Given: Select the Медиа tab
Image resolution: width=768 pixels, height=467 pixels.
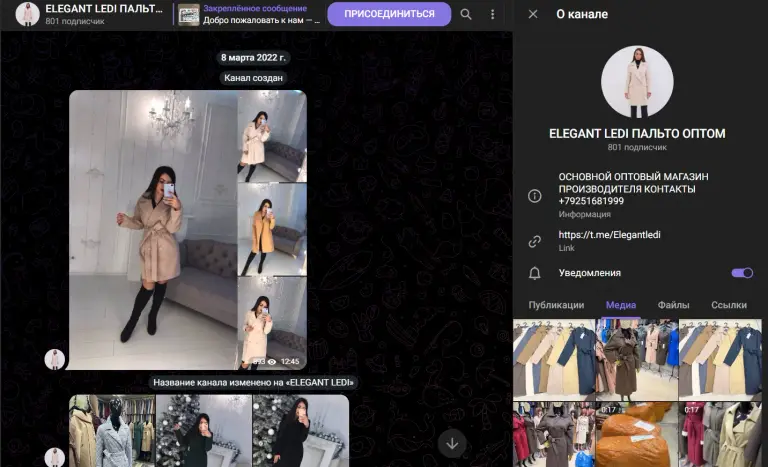Looking at the screenshot, I should [x=621, y=305].
